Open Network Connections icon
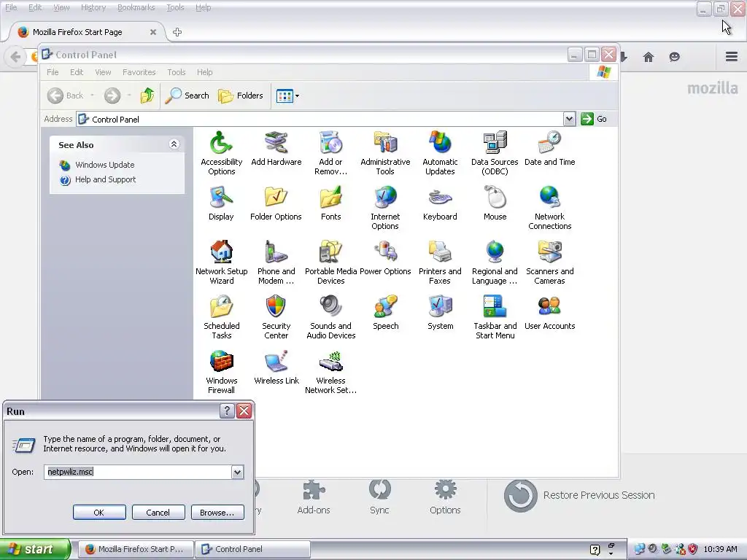This screenshot has height=560, width=747. (549, 208)
